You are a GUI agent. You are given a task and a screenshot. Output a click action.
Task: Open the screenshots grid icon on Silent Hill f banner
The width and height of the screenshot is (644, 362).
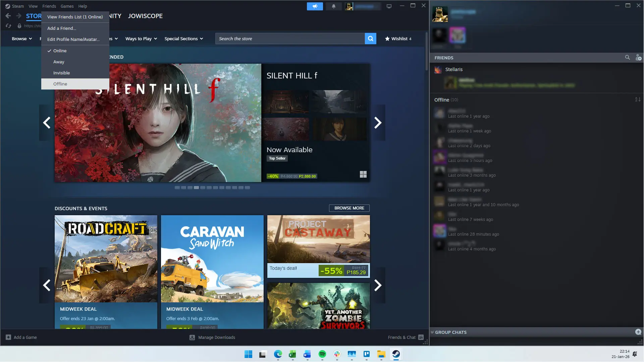pyautogui.click(x=363, y=174)
